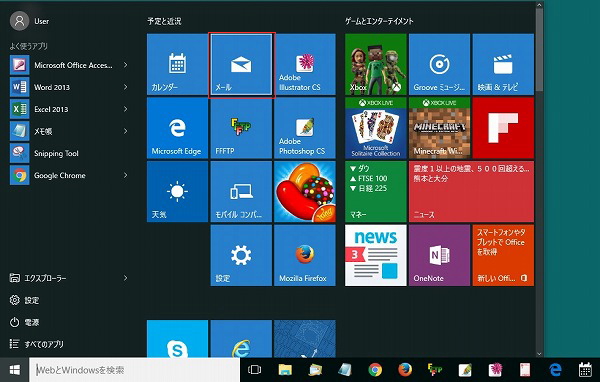Open the Microsoft Edge tile

pos(177,128)
